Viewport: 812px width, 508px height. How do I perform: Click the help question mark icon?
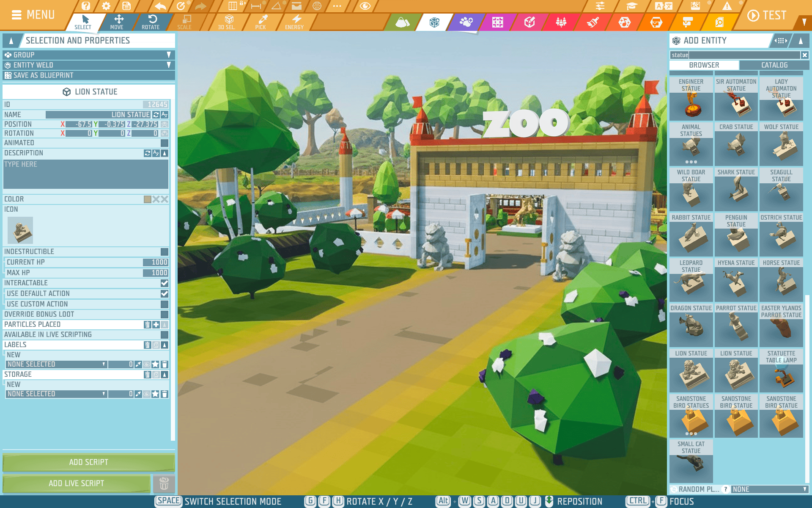[x=86, y=6]
